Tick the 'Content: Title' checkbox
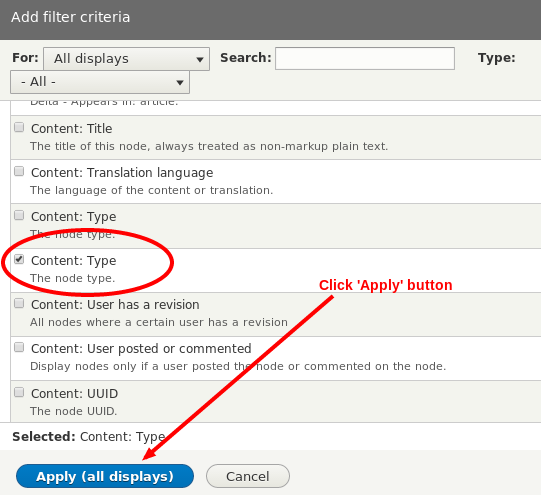This screenshot has width=541, height=495. 19,127
